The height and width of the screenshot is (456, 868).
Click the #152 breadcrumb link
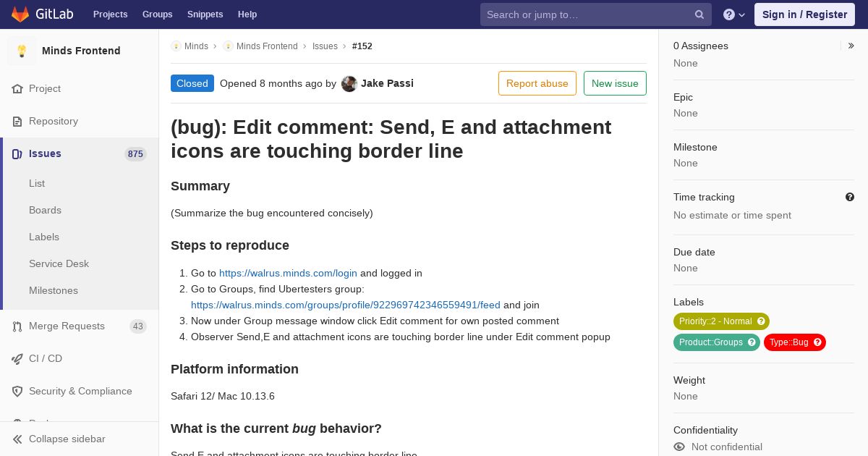coord(362,46)
